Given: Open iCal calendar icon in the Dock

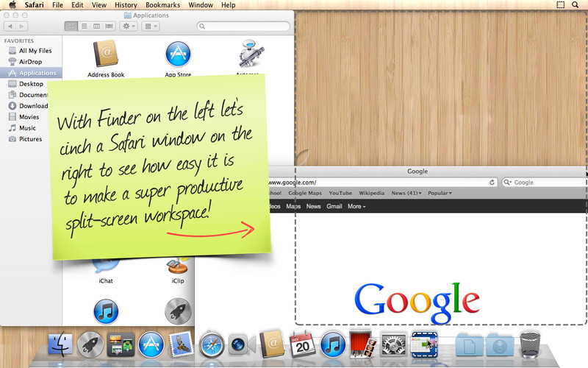Looking at the screenshot, I should 302,344.
